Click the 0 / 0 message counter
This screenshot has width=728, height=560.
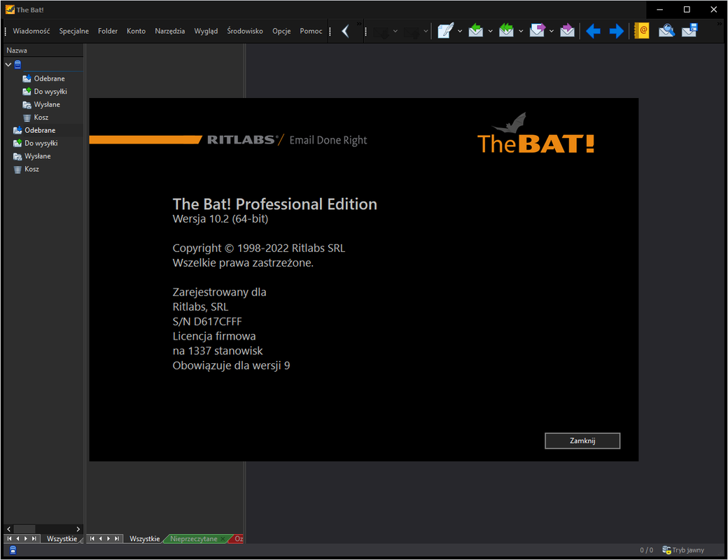click(646, 550)
